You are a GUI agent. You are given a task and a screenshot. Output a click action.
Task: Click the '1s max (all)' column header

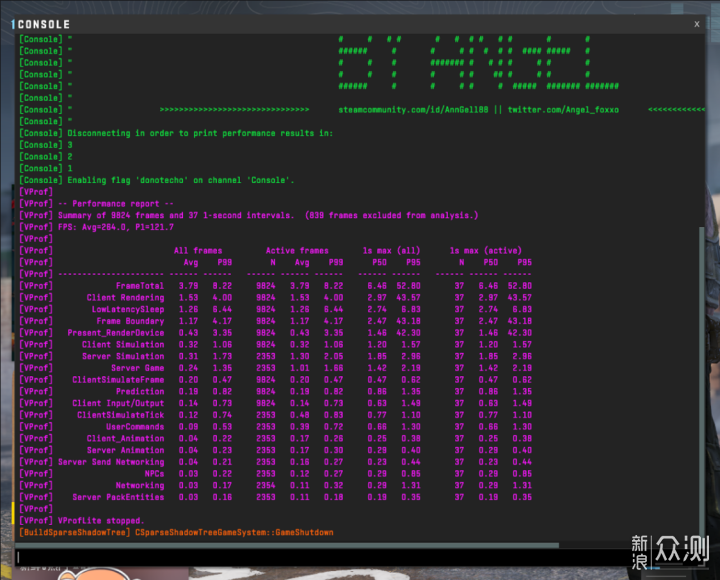tap(391, 251)
